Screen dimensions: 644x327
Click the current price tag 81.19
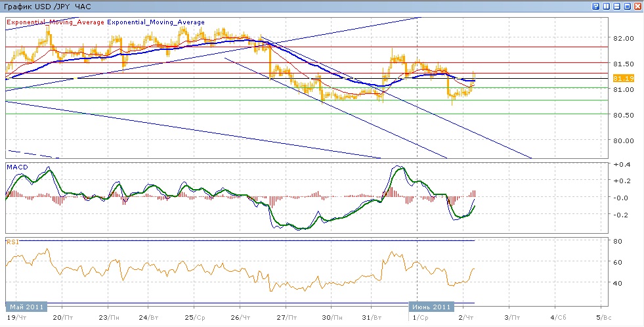click(x=623, y=78)
